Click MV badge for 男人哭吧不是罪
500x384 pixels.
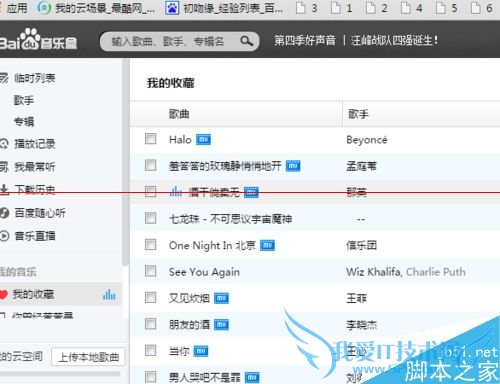[x=252, y=377]
